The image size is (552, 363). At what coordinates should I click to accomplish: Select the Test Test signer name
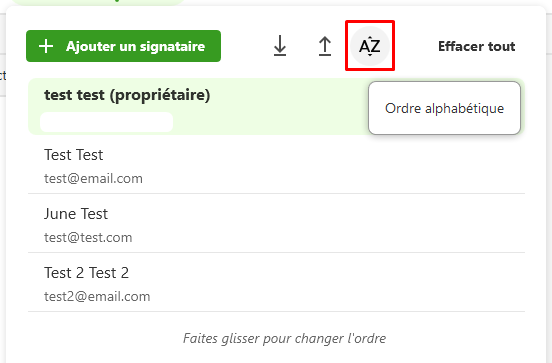pyautogui.click(x=74, y=155)
